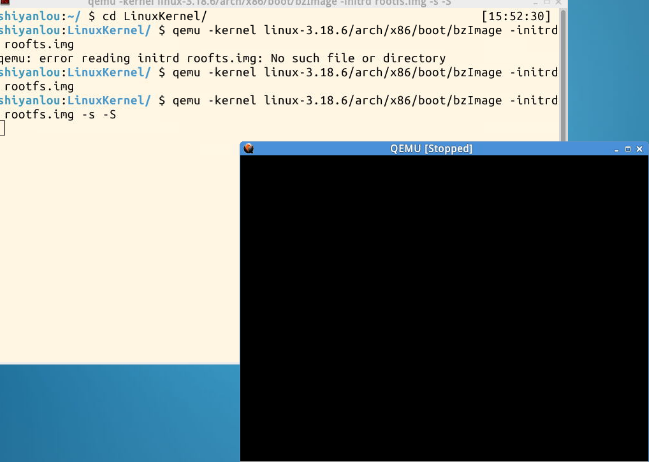Click the timestamp [15:52:30] in the terminal
Viewport: 649px width, 462px height.
pyautogui.click(x=516, y=17)
